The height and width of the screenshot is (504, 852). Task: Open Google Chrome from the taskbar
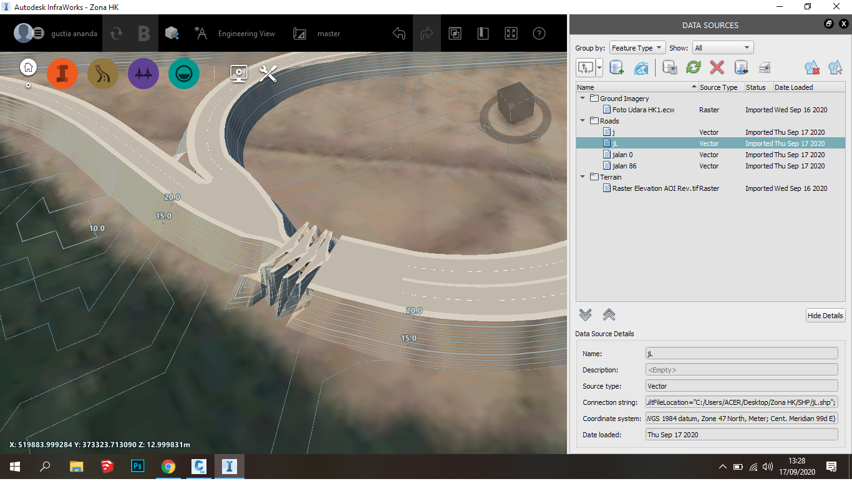click(x=168, y=467)
